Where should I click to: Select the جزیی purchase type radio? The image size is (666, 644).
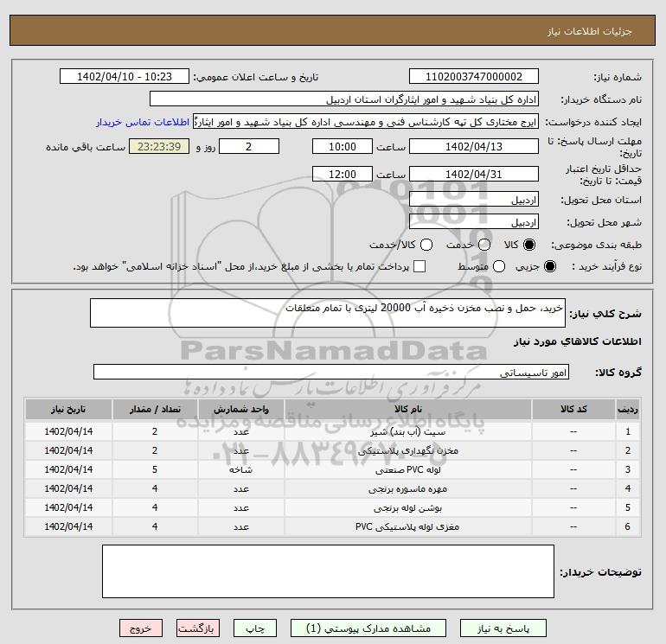[549, 266]
